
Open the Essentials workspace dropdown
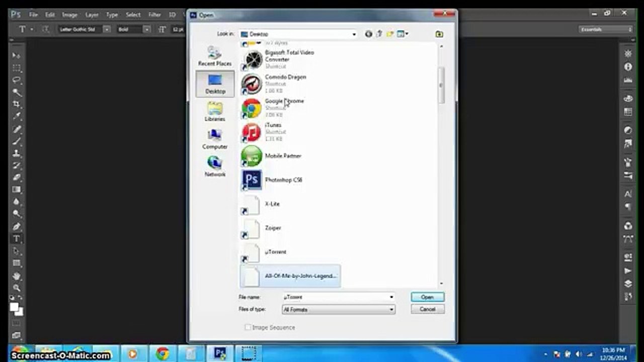point(605,29)
